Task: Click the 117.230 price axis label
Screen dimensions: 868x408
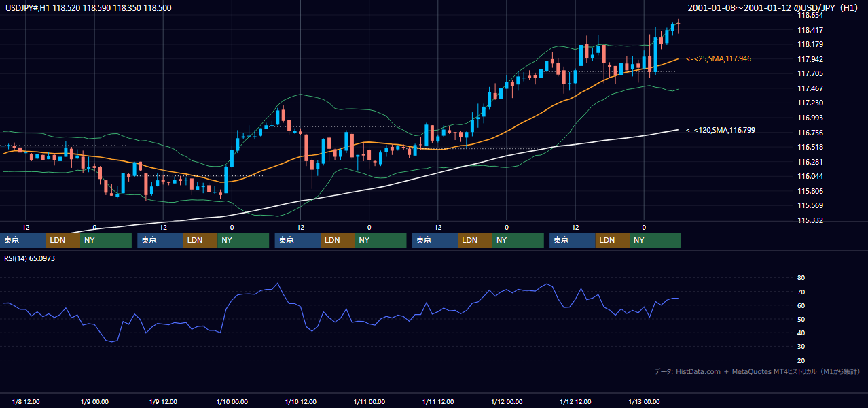Action: pyautogui.click(x=810, y=103)
